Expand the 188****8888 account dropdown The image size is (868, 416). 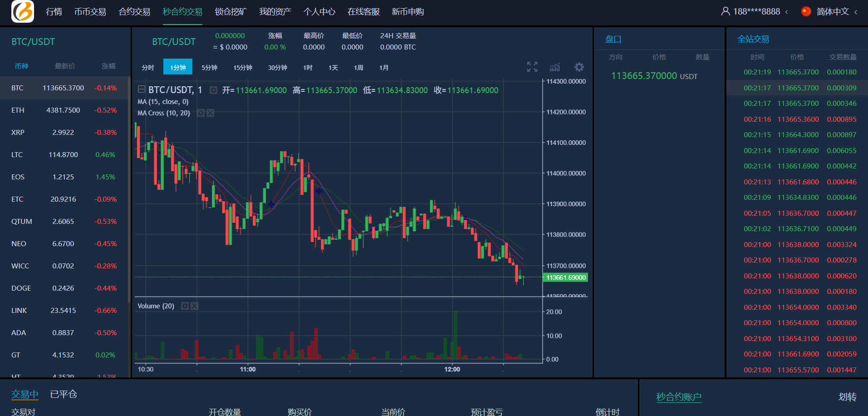787,12
